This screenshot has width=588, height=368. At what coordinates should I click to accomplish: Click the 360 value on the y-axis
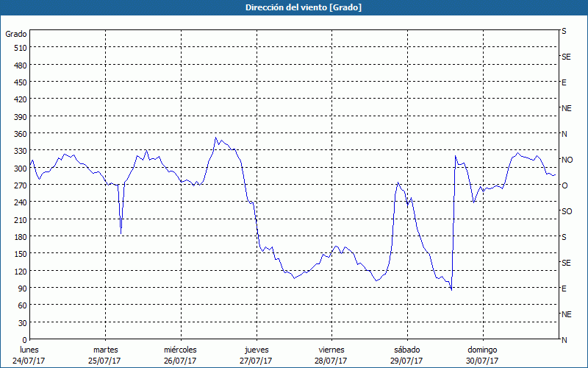point(20,134)
